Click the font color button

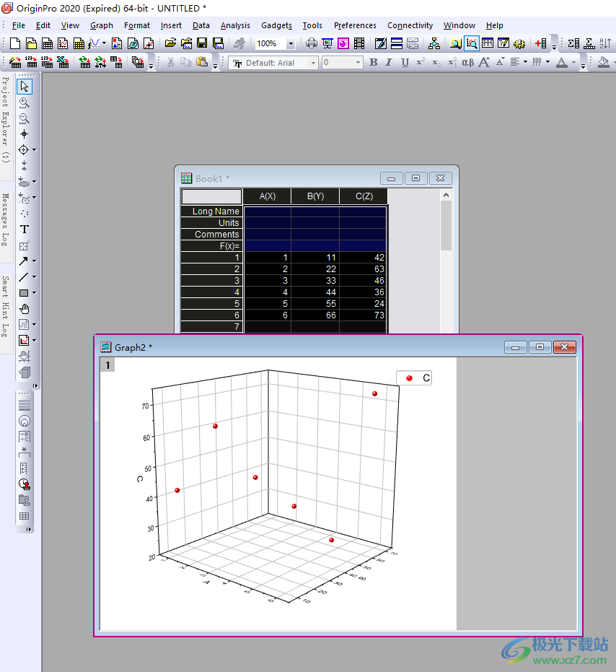click(563, 63)
